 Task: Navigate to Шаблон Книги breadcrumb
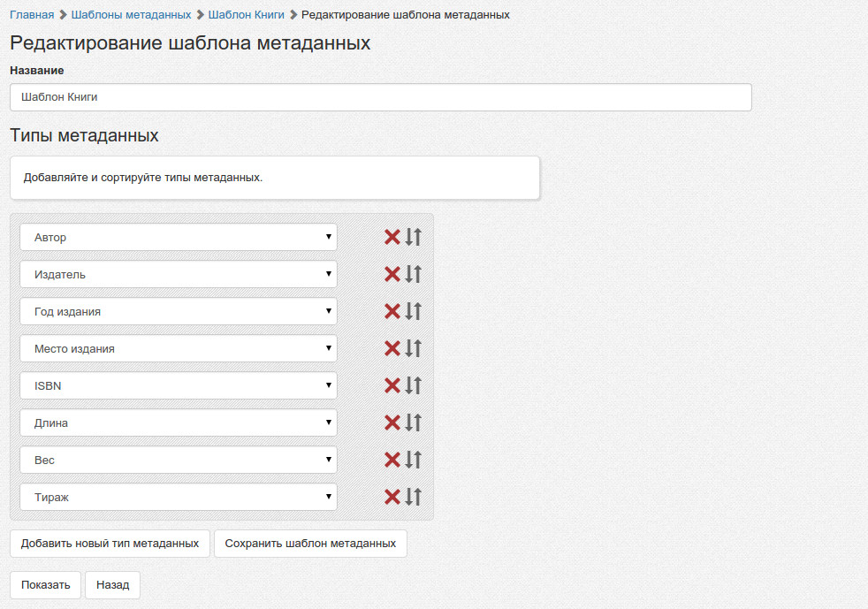[246, 15]
